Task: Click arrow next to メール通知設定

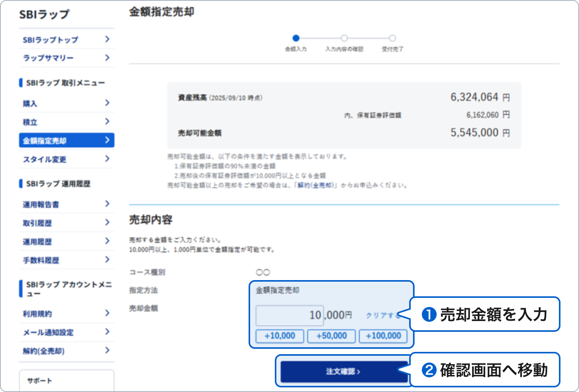Action: click(107, 332)
